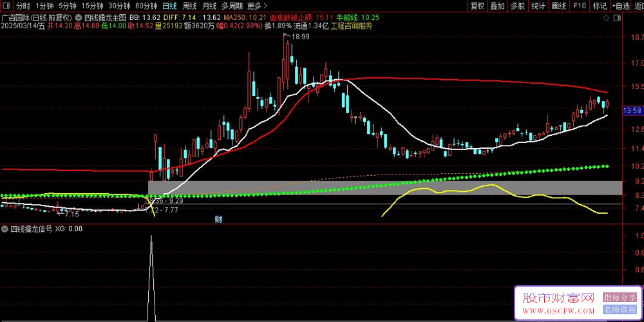Viewport: 644px width, 322px height.
Task: Open the 多股 multi-stock view
Action: (518, 6)
